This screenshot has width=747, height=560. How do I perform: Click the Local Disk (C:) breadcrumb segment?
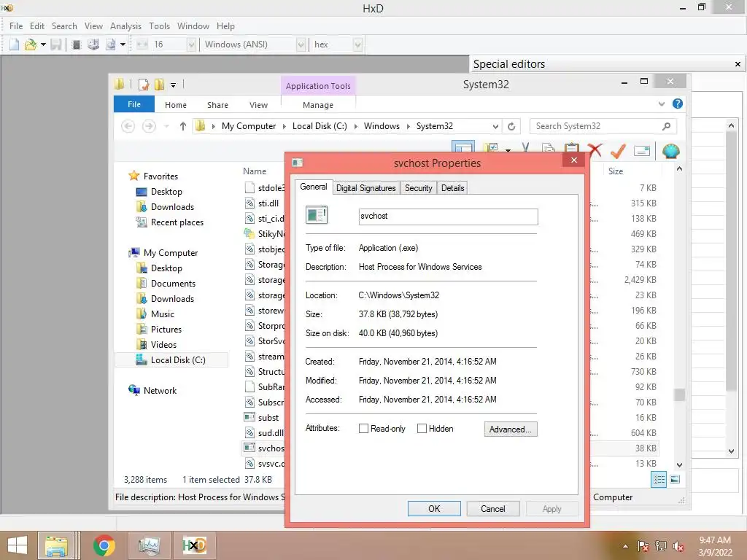[x=320, y=126]
